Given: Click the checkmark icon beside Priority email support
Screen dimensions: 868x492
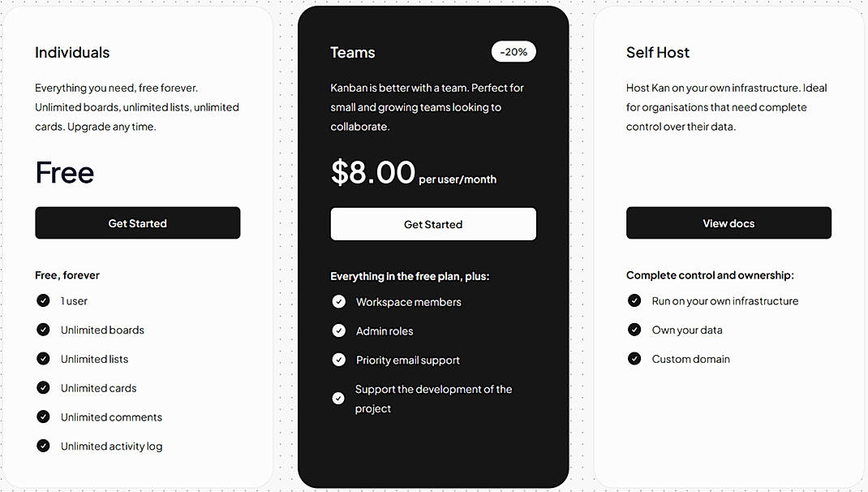Looking at the screenshot, I should (x=339, y=360).
